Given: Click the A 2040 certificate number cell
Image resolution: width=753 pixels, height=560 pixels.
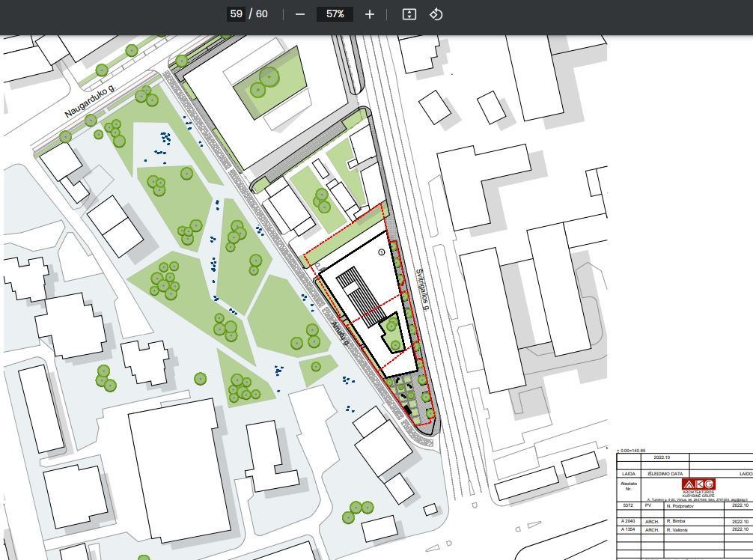Looking at the screenshot, I should click(x=628, y=520).
